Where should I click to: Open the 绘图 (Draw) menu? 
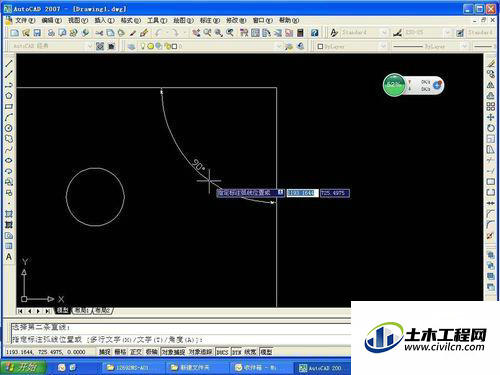[183, 20]
